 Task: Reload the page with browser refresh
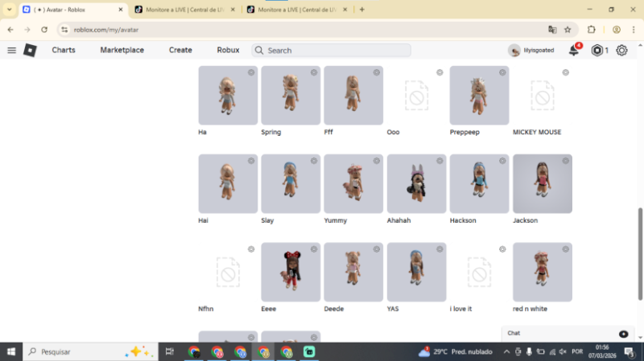click(44, 30)
